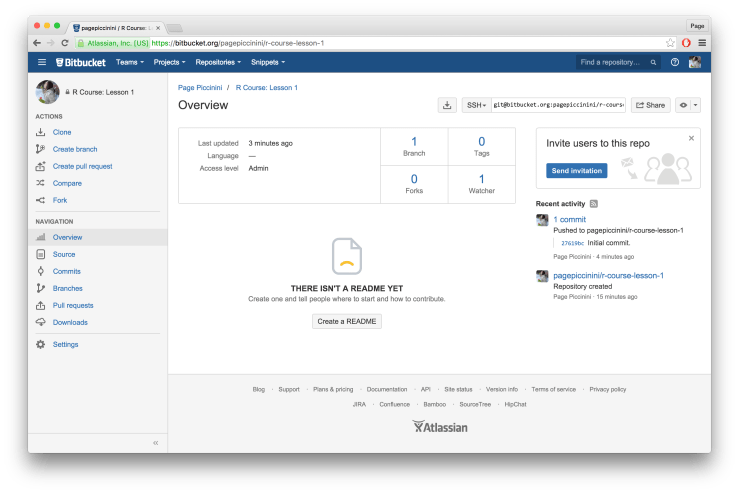Image resolution: width=739 pixels, height=493 pixels.
Task: Select Pull requests in the Navigation sidebar
Action: (x=73, y=305)
